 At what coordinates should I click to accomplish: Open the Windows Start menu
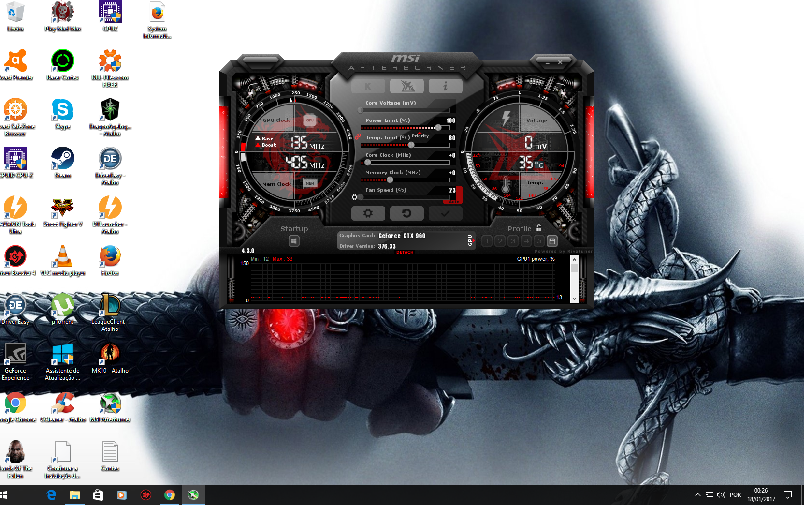4,494
